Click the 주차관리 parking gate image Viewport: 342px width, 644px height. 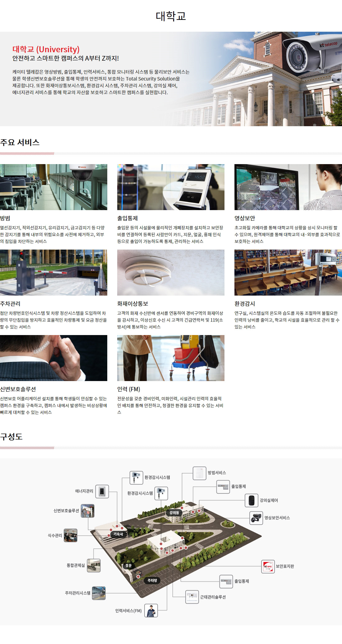tap(53, 272)
